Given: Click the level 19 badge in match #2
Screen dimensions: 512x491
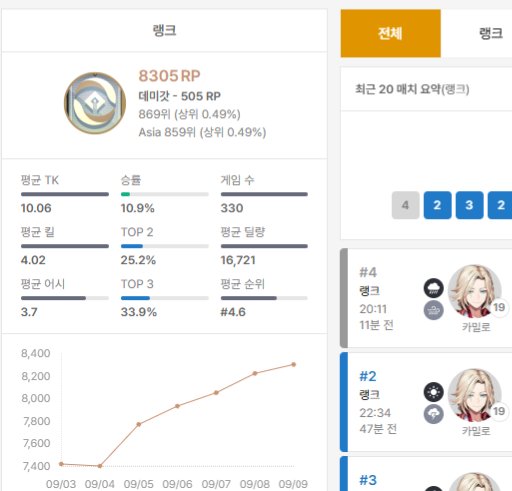Looking at the screenshot, I should point(499,411).
